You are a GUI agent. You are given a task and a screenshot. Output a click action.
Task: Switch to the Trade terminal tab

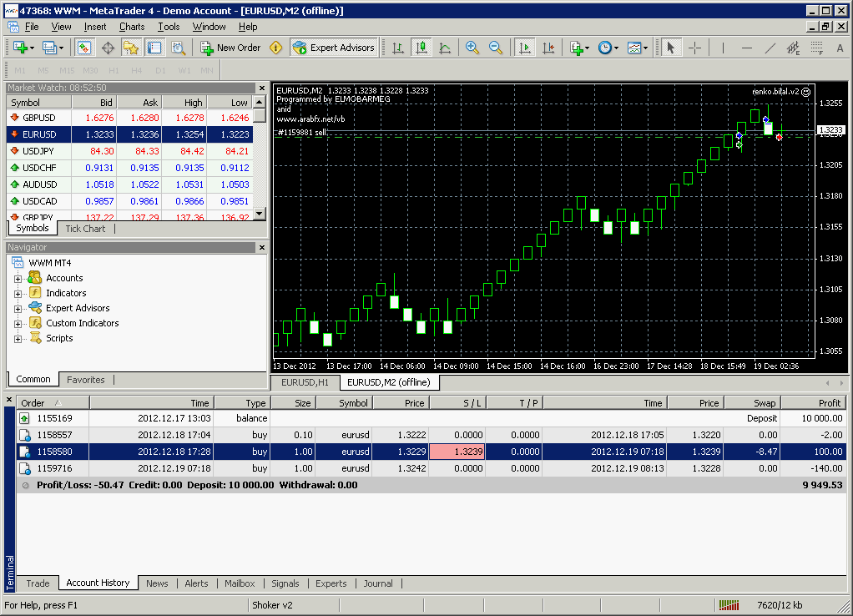(38, 583)
